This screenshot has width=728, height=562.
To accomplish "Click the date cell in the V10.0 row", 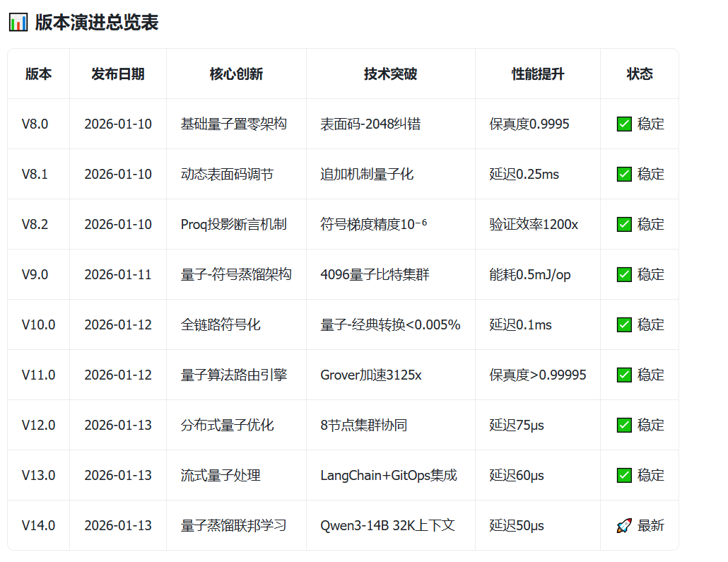I will [118, 324].
